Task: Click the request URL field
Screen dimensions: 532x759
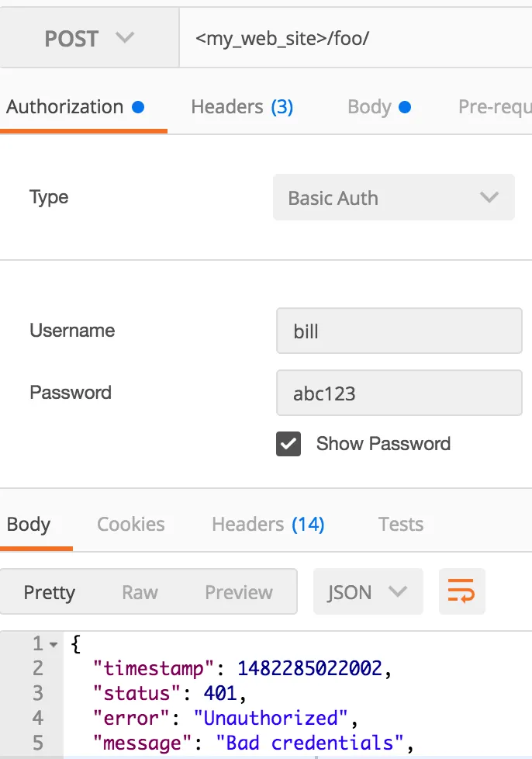Action: (x=357, y=38)
